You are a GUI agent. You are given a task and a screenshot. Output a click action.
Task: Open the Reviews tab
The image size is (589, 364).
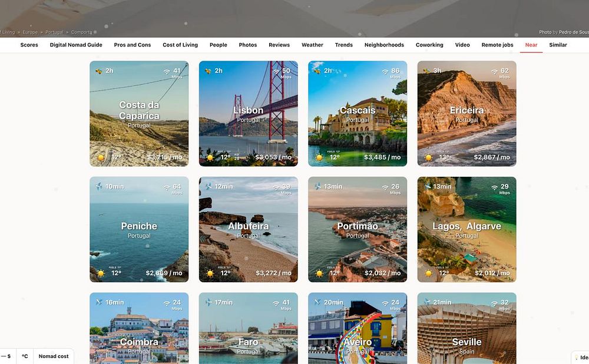[x=279, y=45]
